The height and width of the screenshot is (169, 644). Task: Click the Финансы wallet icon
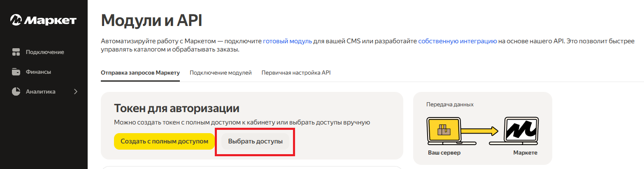coord(16,72)
